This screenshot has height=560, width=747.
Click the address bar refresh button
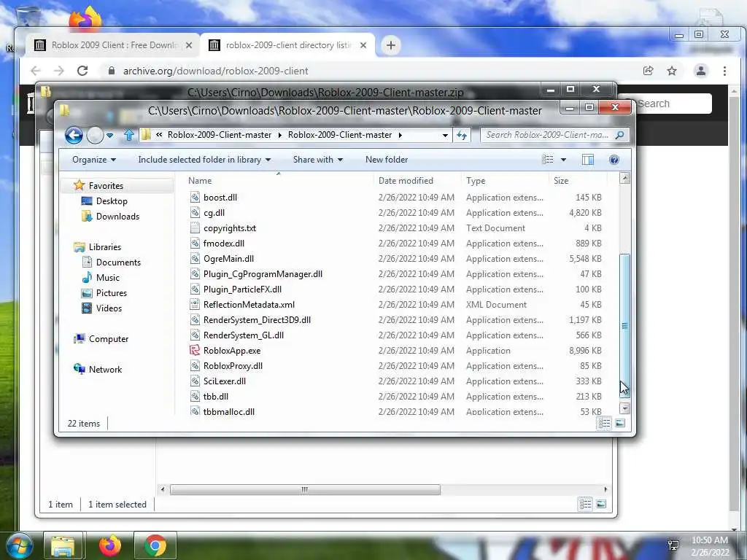(462, 135)
